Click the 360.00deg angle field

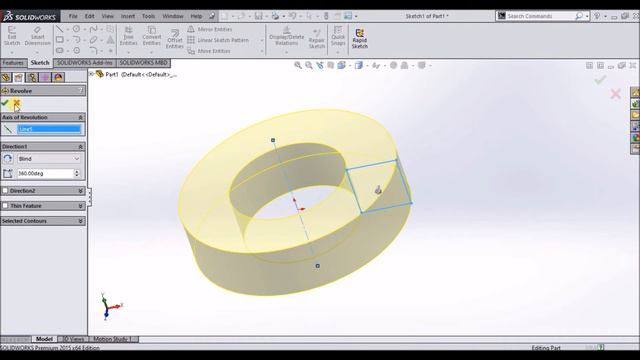[45, 173]
